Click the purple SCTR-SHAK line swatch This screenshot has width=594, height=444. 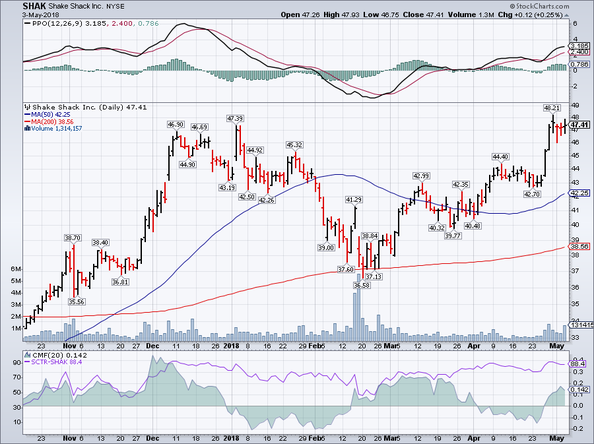point(27,362)
